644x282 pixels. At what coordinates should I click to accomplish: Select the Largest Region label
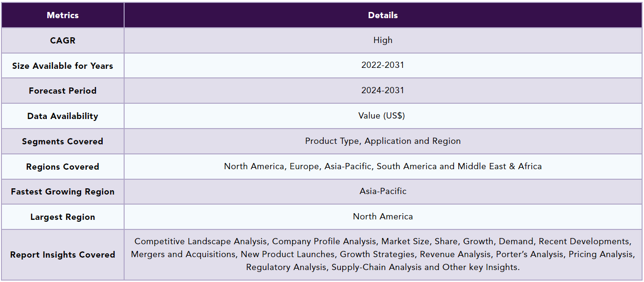pyautogui.click(x=63, y=217)
